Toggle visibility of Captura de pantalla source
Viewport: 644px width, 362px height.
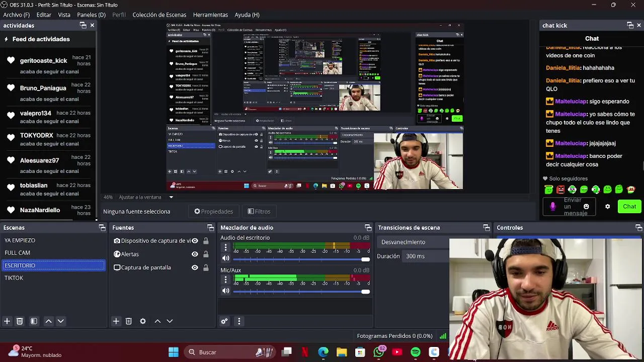coord(195,267)
